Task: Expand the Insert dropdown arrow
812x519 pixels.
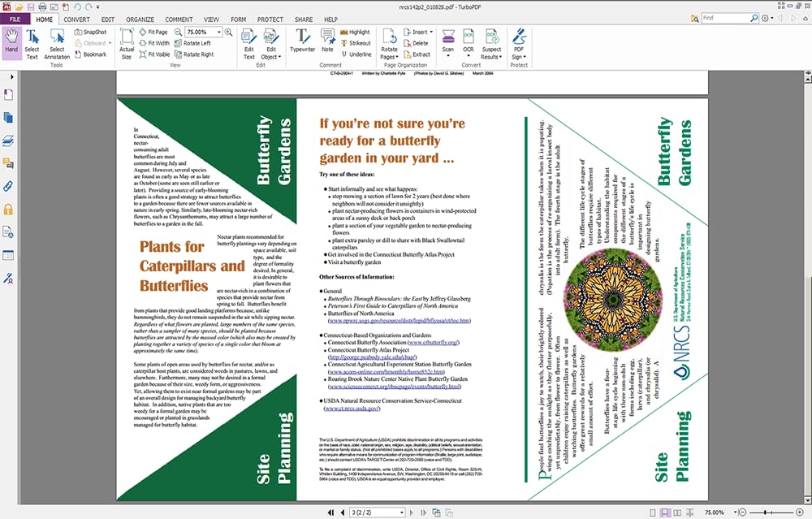Action: pos(431,32)
